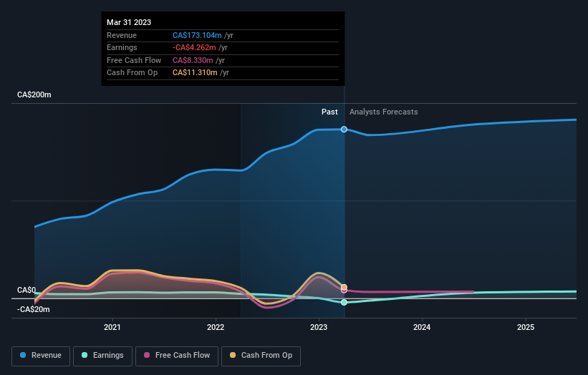The height and width of the screenshot is (375, 588).
Task: Select the 2022 x-axis label
Action: click(216, 328)
